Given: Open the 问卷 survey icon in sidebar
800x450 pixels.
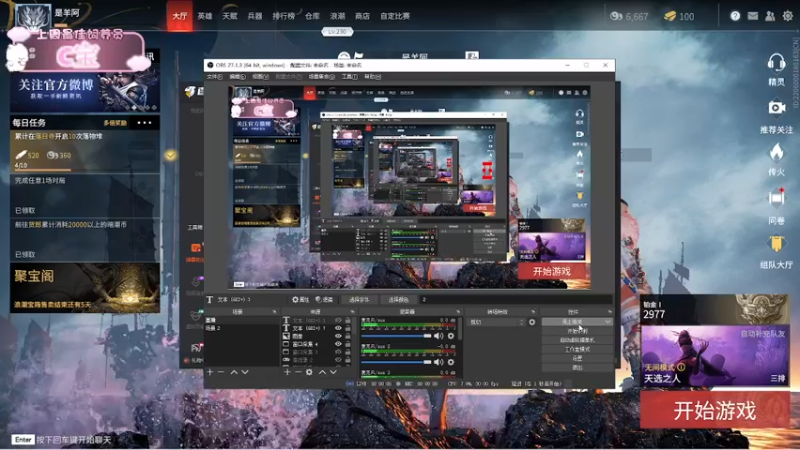Looking at the screenshot, I should [x=776, y=197].
